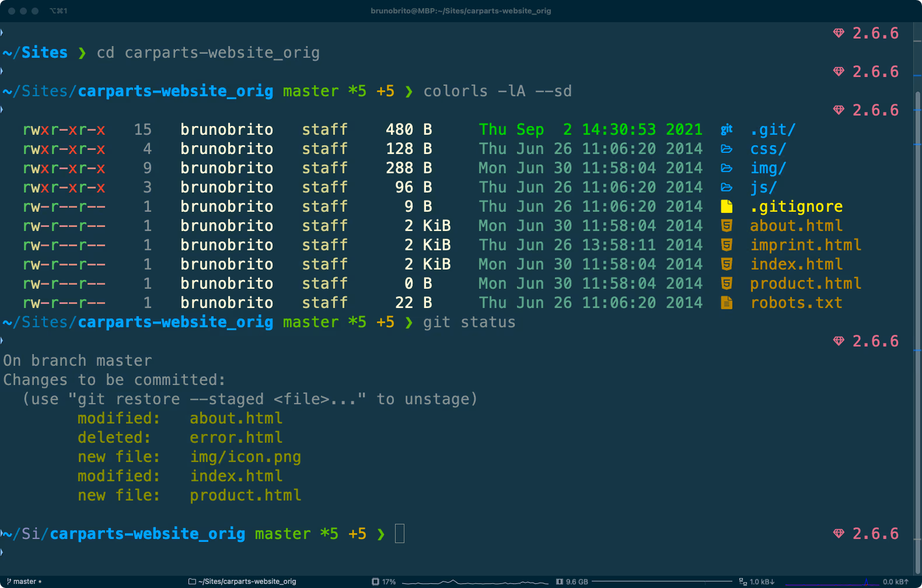The image size is (922, 588).
Task: Select robots.txt in the file listing
Action: [x=797, y=303]
